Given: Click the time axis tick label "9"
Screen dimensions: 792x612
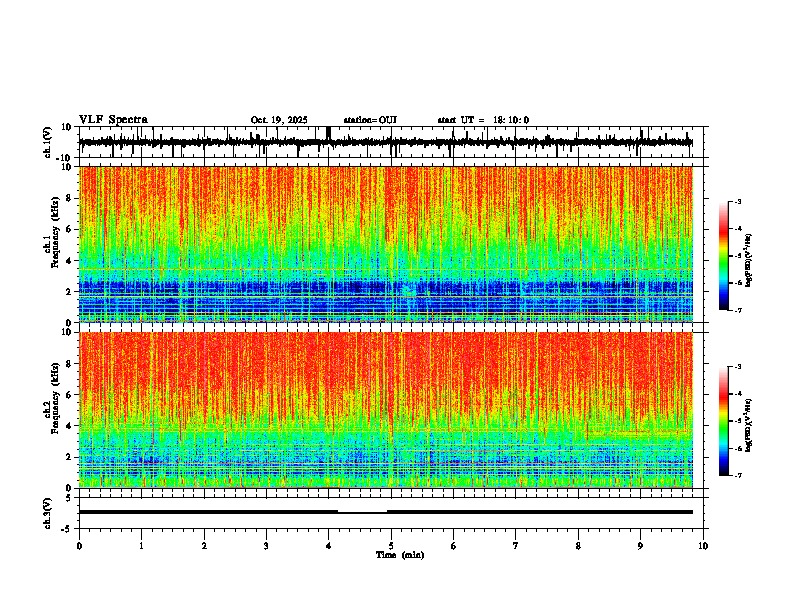Looking at the screenshot, I should [x=640, y=546].
